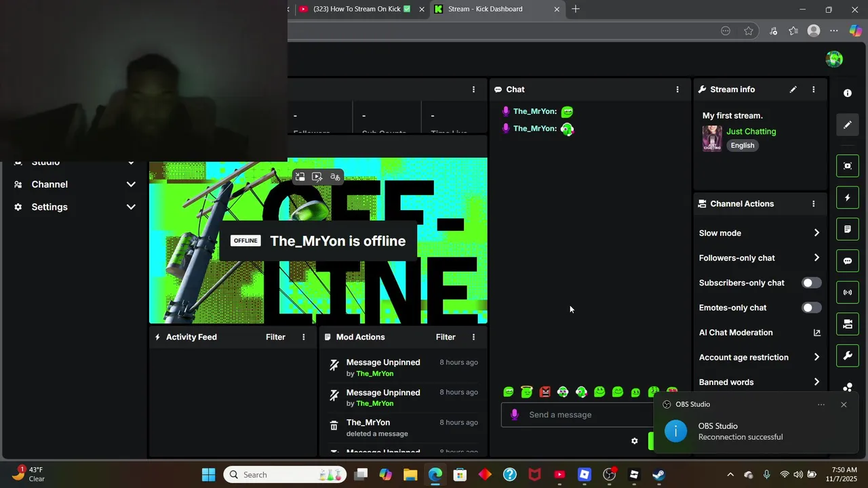Edit Stream info with the pencil icon
This screenshot has height=488, width=868.
[x=793, y=89]
